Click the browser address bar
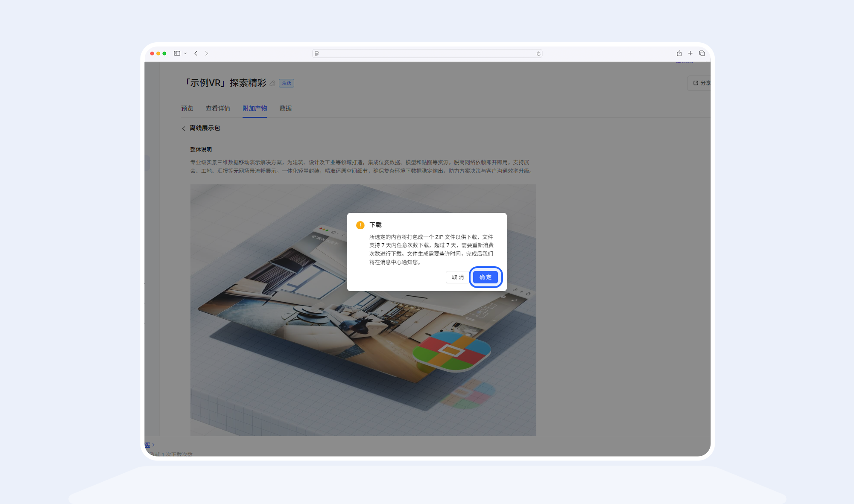854x504 pixels. click(427, 53)
